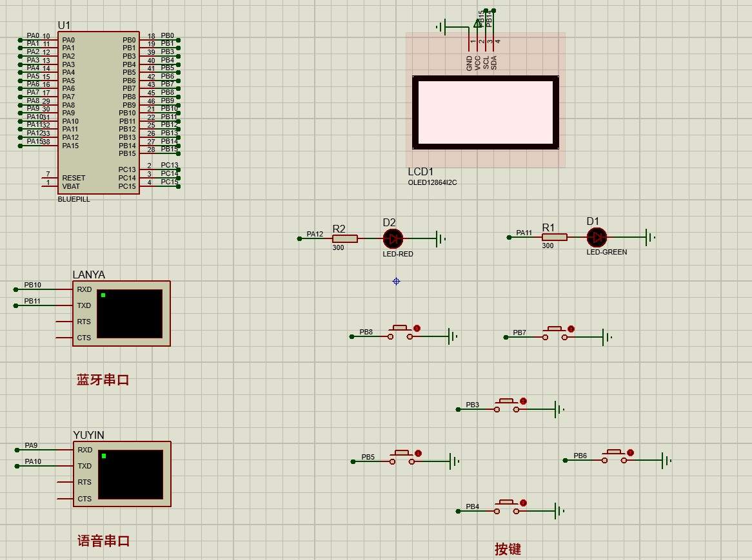The height and width of the screenshot is (560, 752).
Task: Click the PA9 wire label at YUYIN RXD
Action: 31,445
